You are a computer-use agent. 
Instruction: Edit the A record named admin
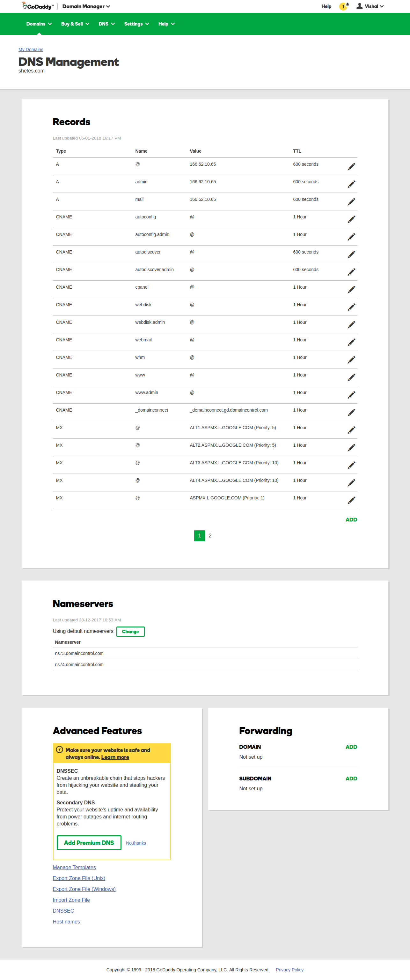click(x=351, y=184)
